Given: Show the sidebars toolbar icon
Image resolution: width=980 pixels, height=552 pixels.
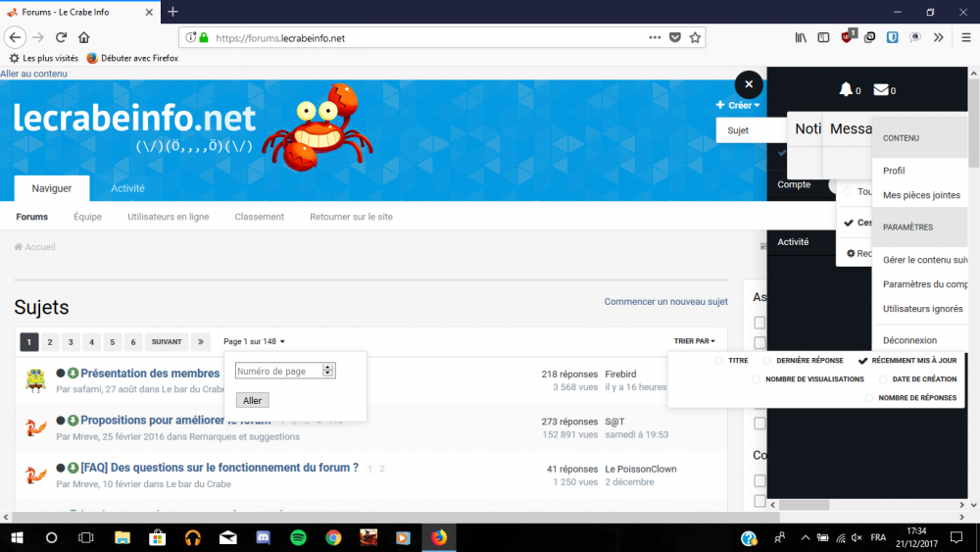Looking at the screenshot, I should 824,37.
